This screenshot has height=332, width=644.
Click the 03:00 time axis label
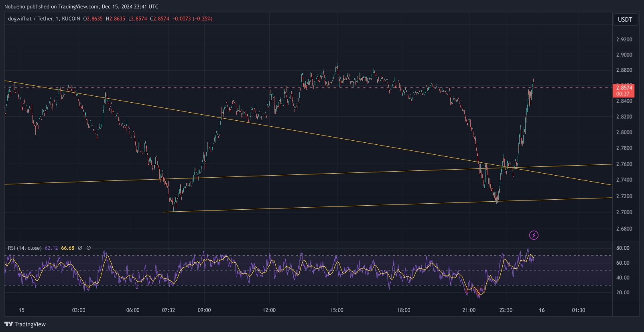coord(79,310)
